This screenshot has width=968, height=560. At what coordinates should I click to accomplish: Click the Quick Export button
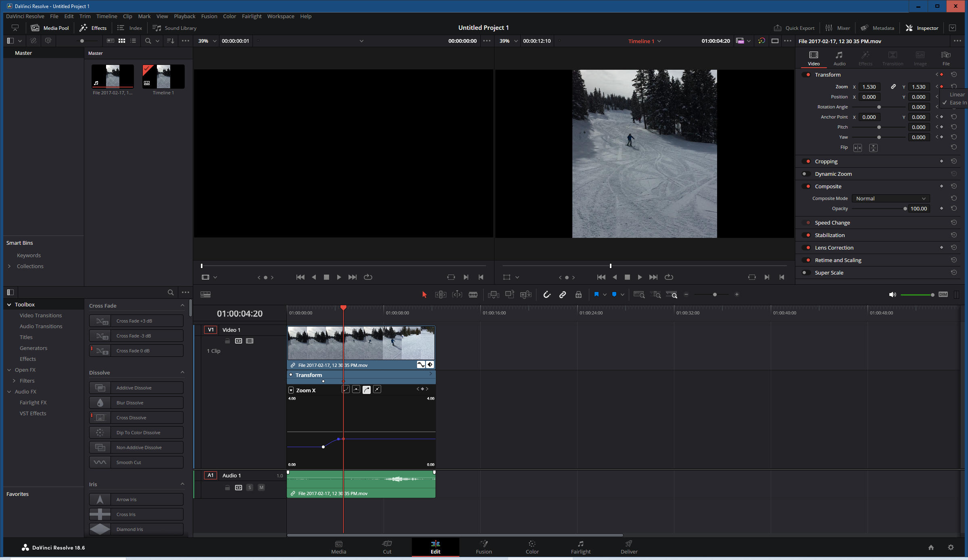point(794,28)
